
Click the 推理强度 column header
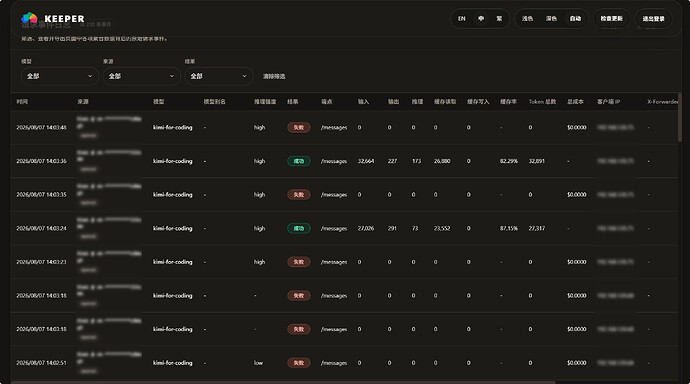[265, 102]
